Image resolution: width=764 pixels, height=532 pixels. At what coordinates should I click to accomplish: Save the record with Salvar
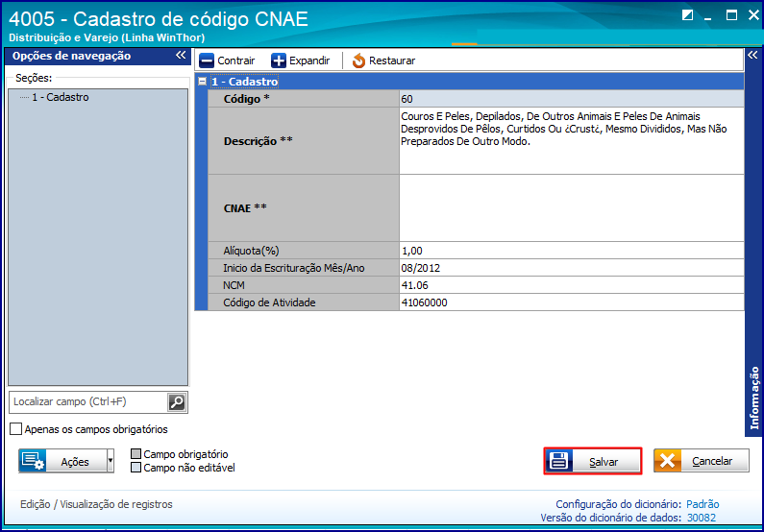pos(593,461)
